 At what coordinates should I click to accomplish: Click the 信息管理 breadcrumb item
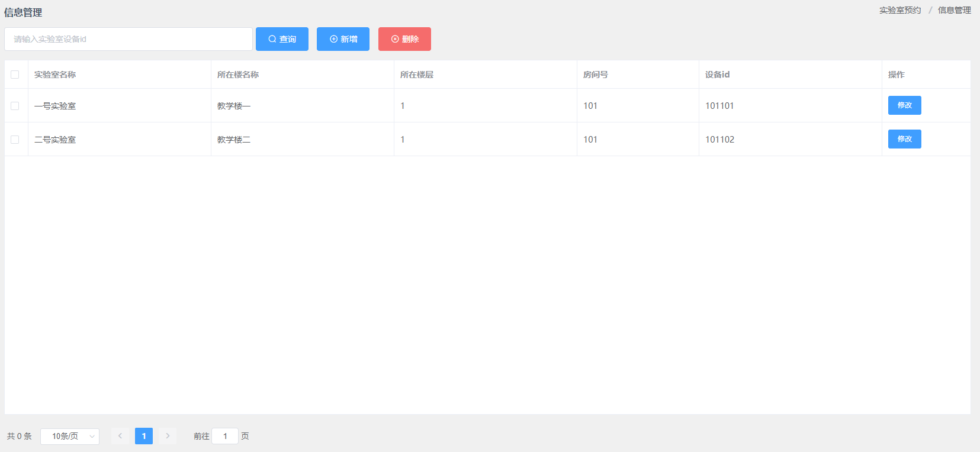point(954,10)
